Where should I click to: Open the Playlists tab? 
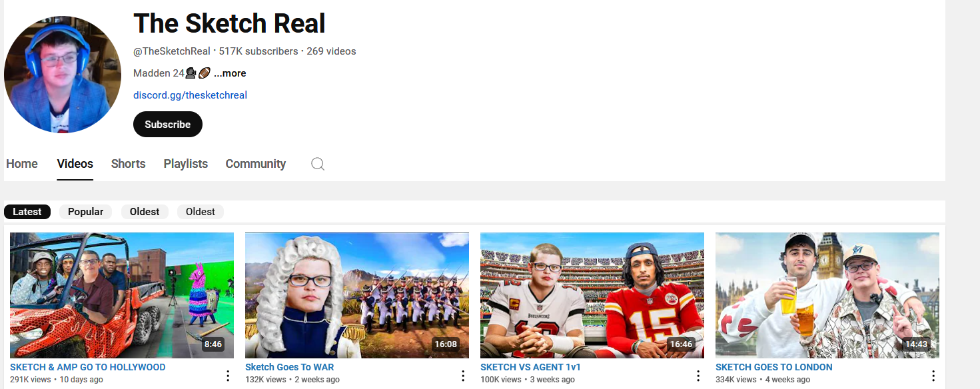[186, 164]
